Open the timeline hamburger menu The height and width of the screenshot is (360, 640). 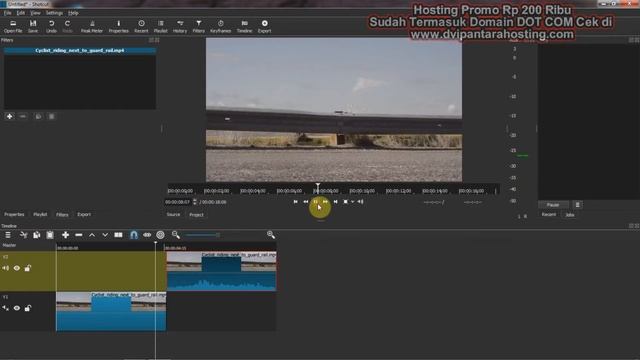click(x=8, y=235)
